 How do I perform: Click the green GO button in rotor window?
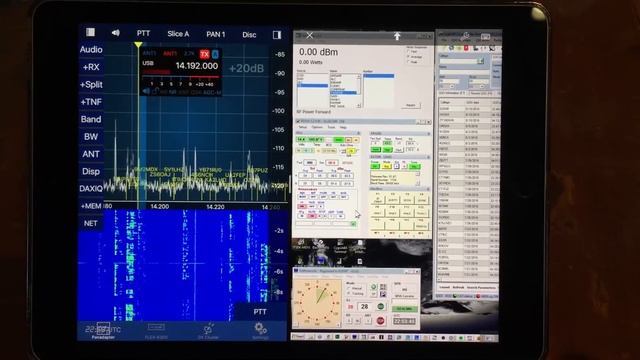(x=380, y=306)
